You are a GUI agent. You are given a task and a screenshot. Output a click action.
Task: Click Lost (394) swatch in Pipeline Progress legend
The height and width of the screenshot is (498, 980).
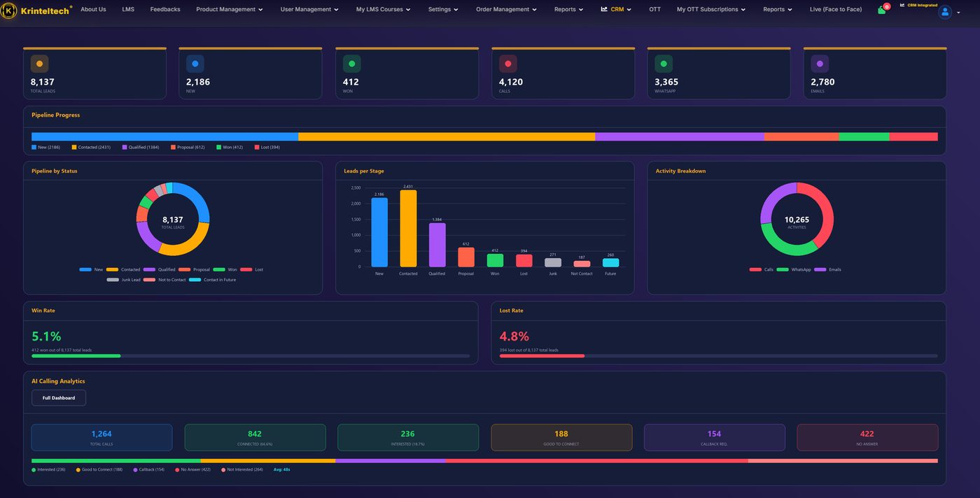click(256, 148)
